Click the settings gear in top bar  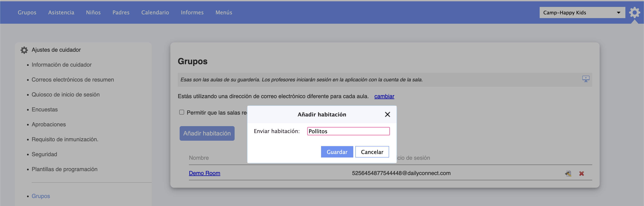[x=634, y=12]
